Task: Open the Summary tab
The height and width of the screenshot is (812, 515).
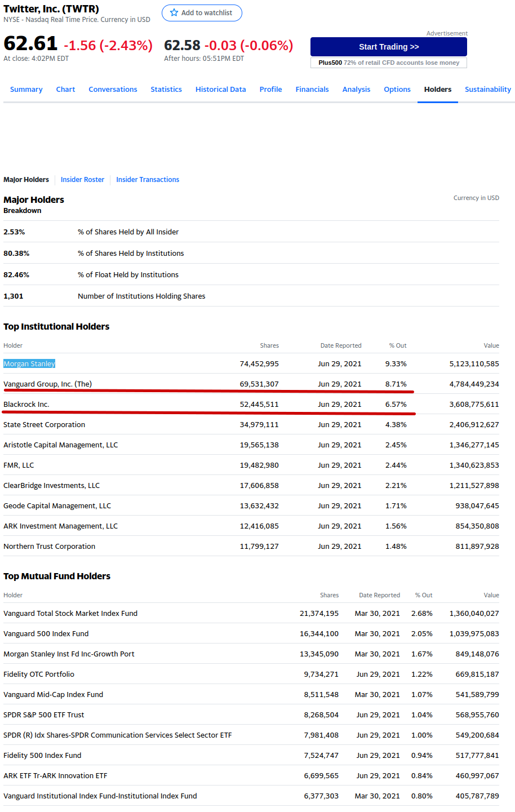Action: (x=26, y=90)
